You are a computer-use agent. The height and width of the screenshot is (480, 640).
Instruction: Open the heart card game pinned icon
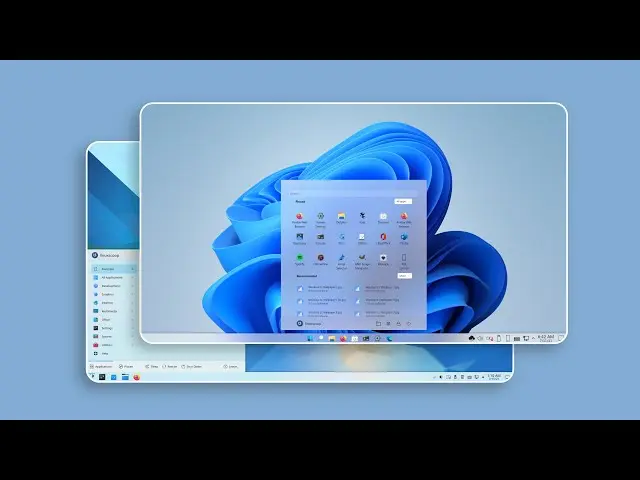coord(383,258)
